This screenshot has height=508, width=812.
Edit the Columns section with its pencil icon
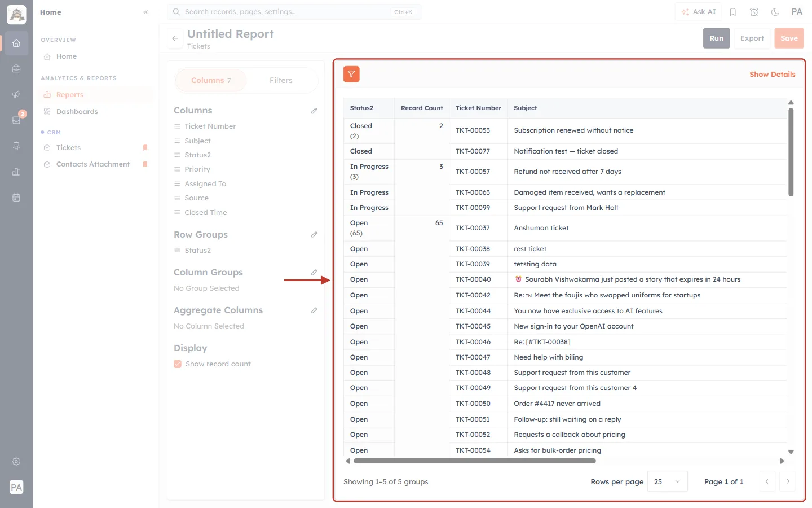click(x=314, y=111)
